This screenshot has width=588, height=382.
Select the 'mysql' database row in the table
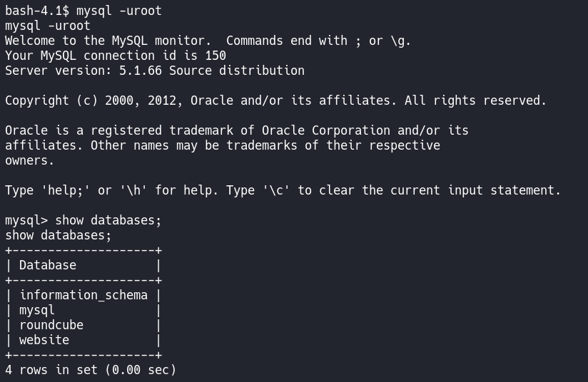click(x=36, y=310)
